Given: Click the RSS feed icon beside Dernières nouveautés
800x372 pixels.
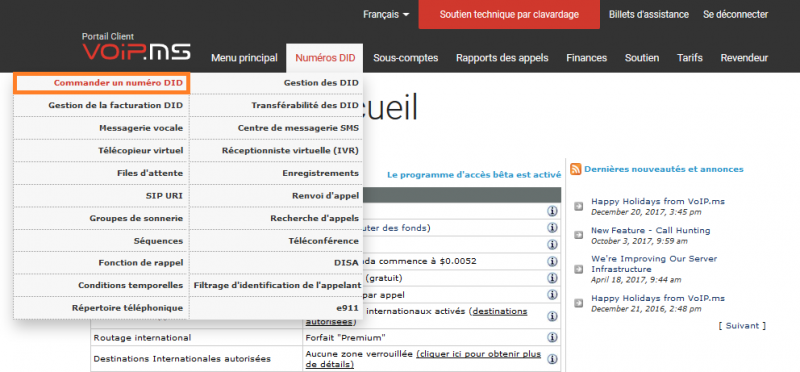Looking at the screenshot, I should coord(576,169).
